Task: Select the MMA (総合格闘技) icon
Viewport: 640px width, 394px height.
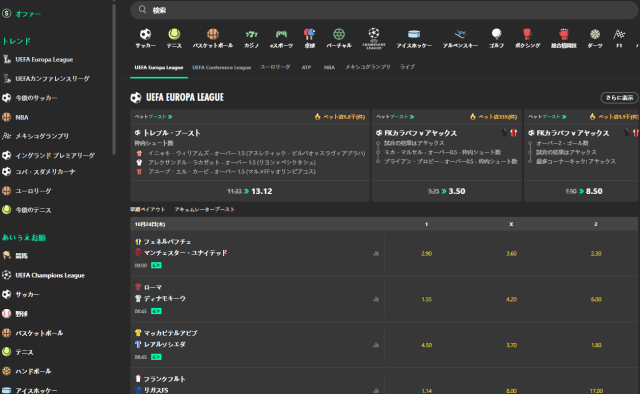Action: coord(564,34)
